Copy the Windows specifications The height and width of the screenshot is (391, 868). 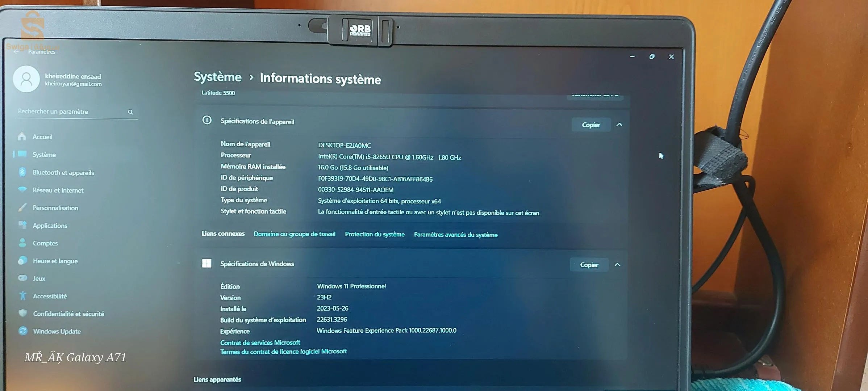[x=589, y=265]
